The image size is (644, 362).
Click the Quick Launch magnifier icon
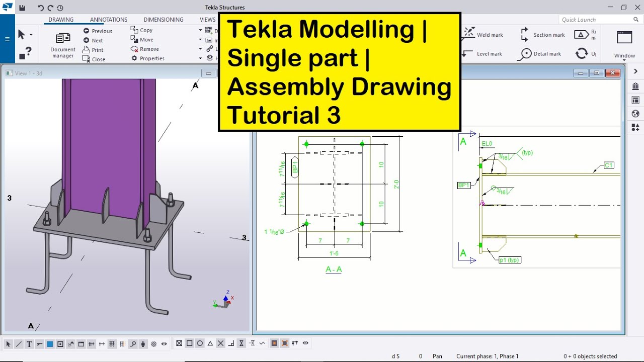tap(636, 20)
